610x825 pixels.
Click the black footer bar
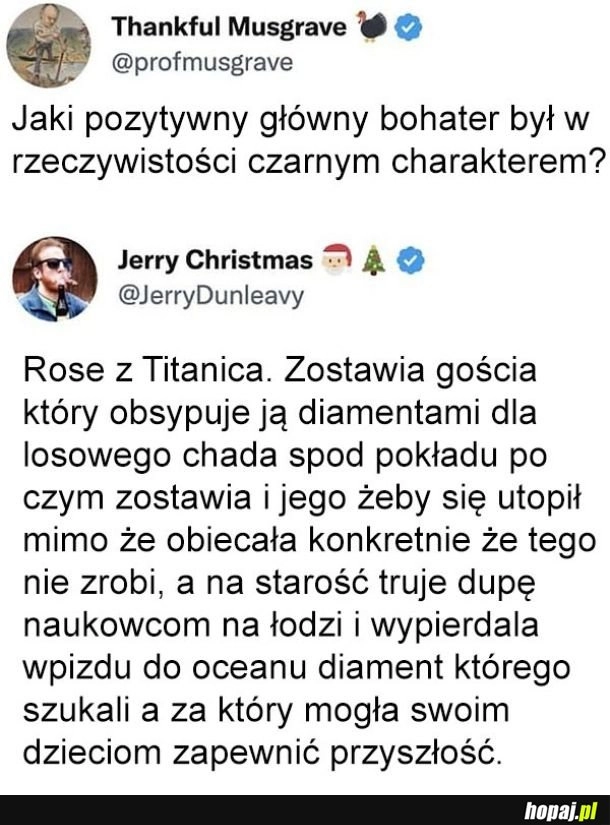click(305, 810)
